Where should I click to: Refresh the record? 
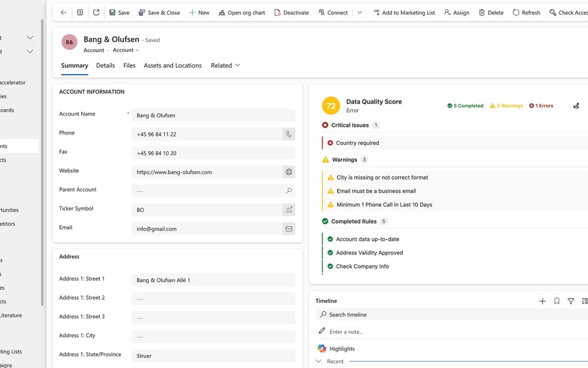526,13
